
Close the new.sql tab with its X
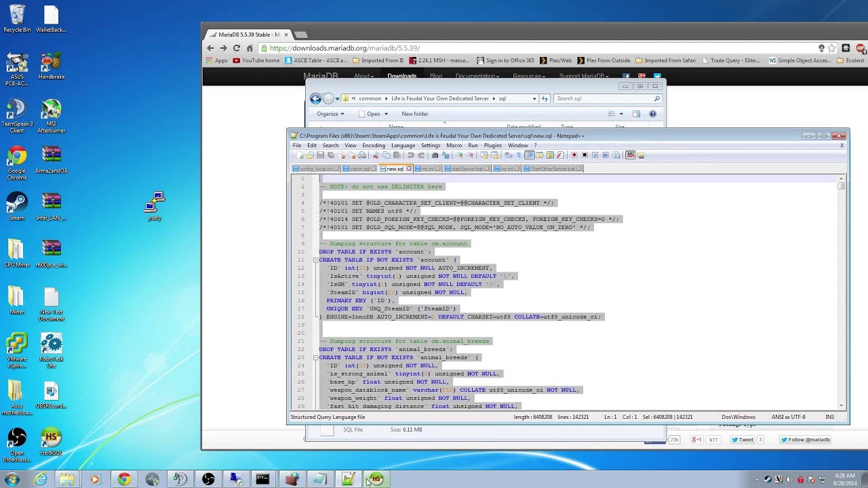tap(409, 169)
